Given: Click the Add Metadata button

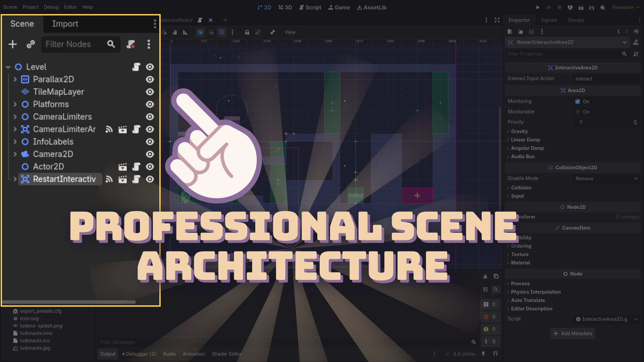Looking at the screenshot, I should point(573,334).
